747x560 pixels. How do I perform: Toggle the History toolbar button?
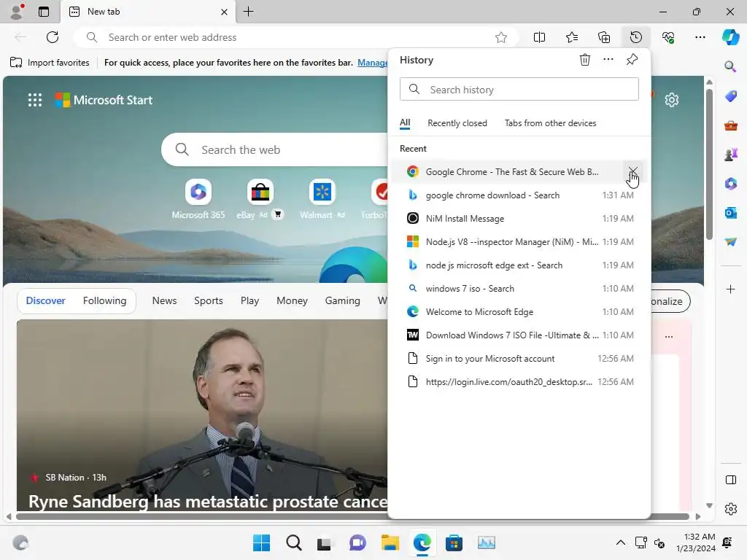(636, 37)
